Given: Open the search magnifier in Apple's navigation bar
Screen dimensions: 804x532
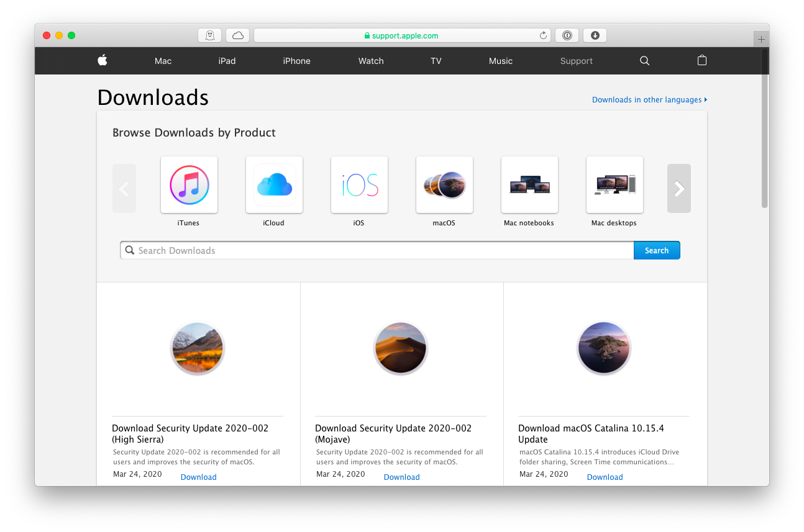Looking at the screenshot, I should coord(644,61).
